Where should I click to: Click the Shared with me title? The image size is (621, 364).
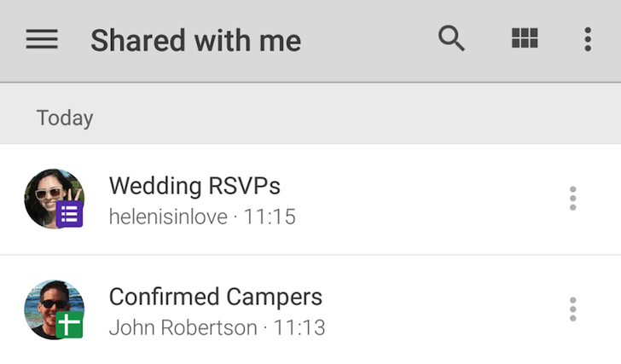(195, 40)
